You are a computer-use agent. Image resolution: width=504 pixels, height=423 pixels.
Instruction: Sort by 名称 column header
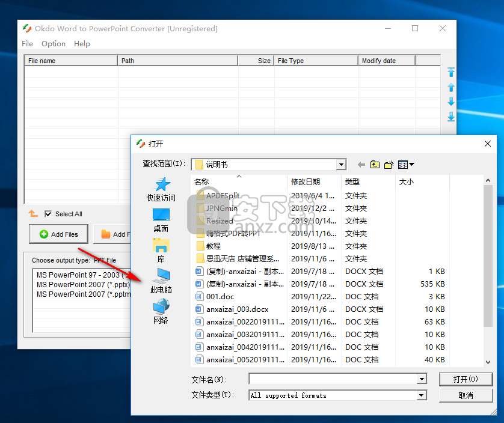click(x=239, y=182)
